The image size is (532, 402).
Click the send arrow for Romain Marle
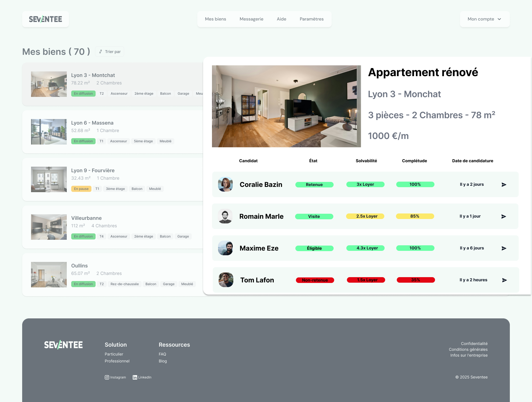click(503, 217)
